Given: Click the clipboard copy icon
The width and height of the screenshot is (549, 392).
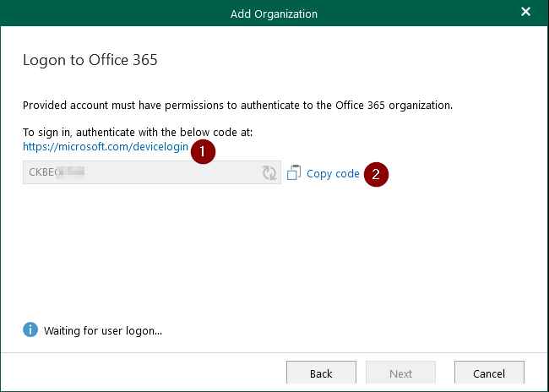Looking at the screenshot, I should tap(294, 172).
